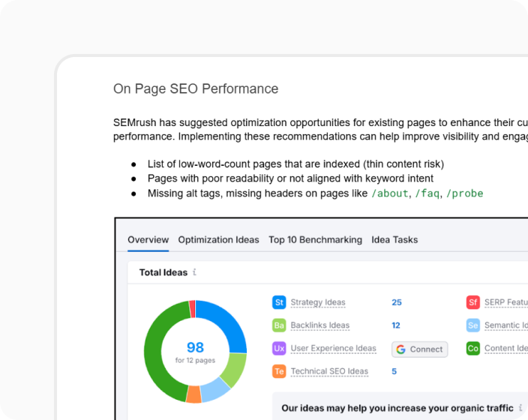Click the red donut chart segment

click(192, 309)
